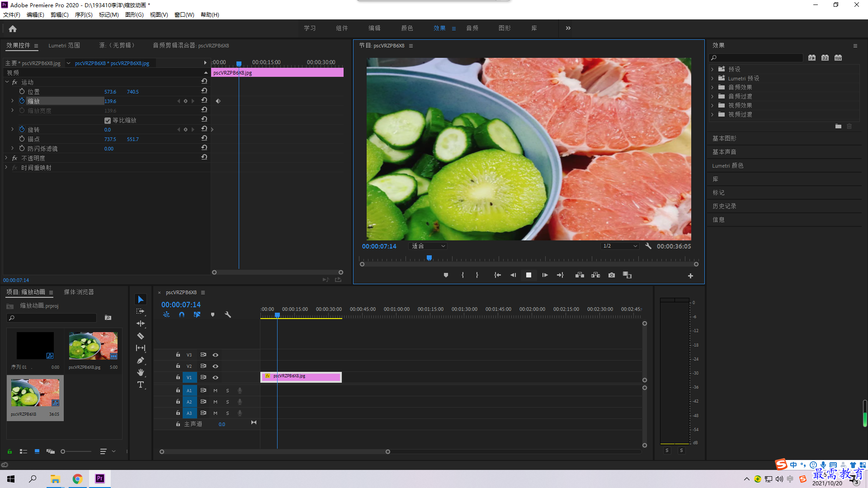Toggle lock on V1 track

coord(178,377)
